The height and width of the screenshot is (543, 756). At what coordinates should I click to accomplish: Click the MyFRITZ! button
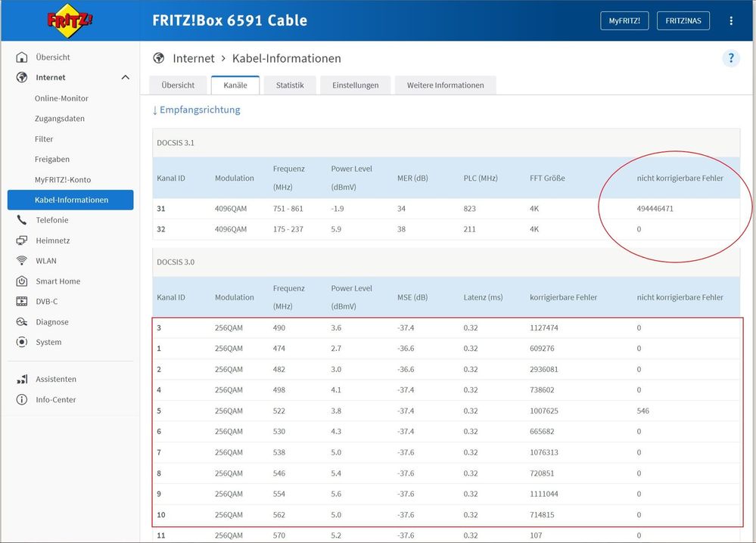click(624, 21)
